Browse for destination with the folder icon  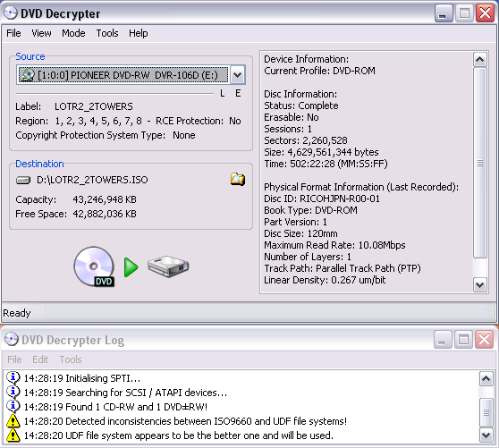coord(238,180)
